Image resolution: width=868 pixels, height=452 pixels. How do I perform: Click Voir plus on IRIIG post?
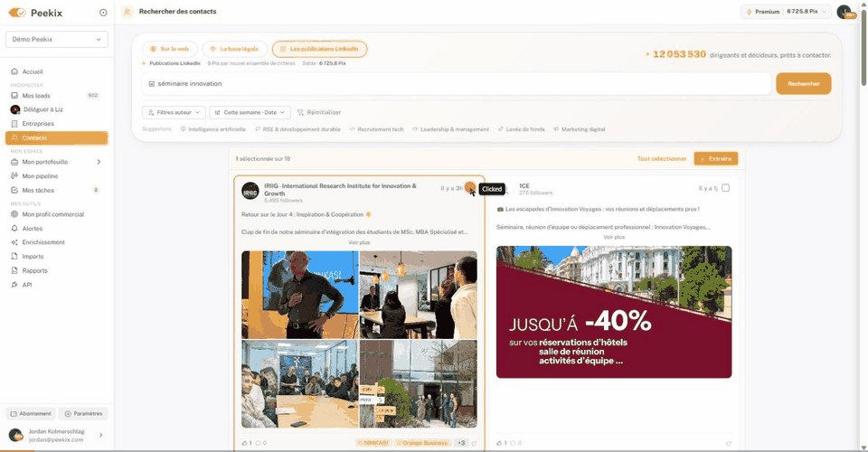coord(359,243)
